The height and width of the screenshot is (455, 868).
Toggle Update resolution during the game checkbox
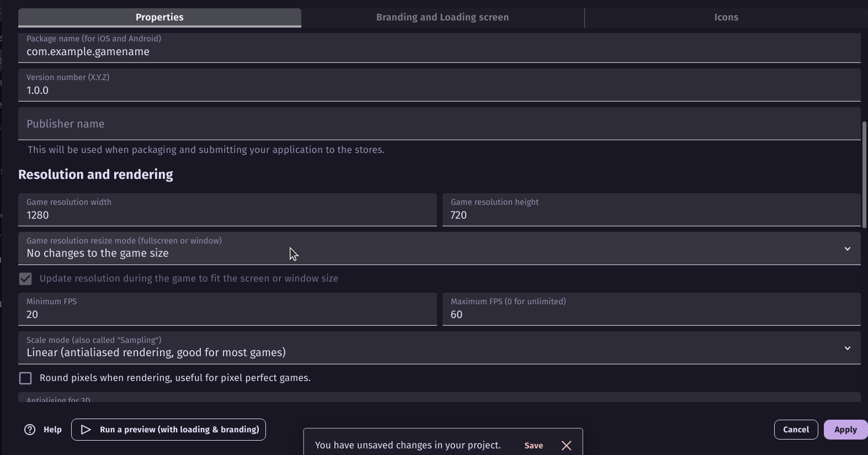pyautogui.click(x=25, y=279)
